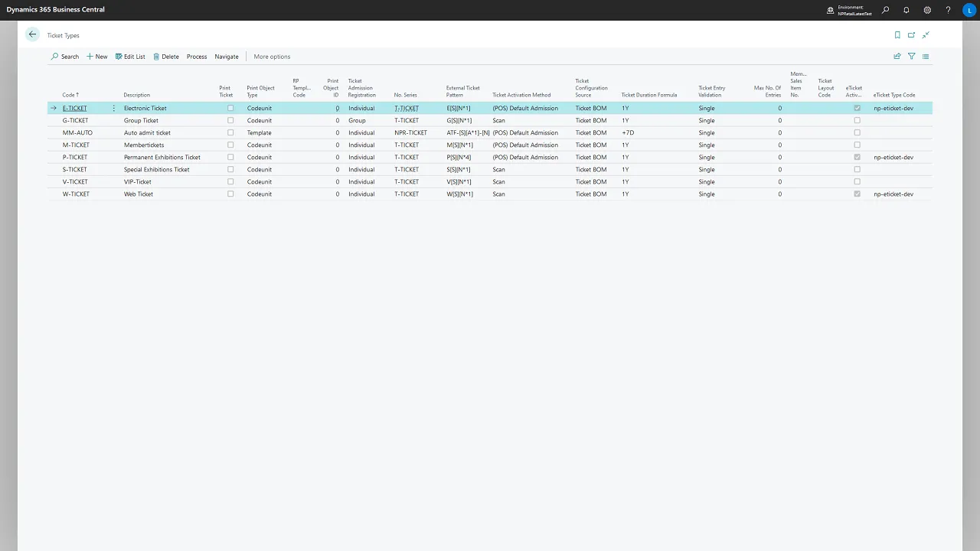Select the MM-AUTO code cell
980x551 pixels.
click(77, 133)
